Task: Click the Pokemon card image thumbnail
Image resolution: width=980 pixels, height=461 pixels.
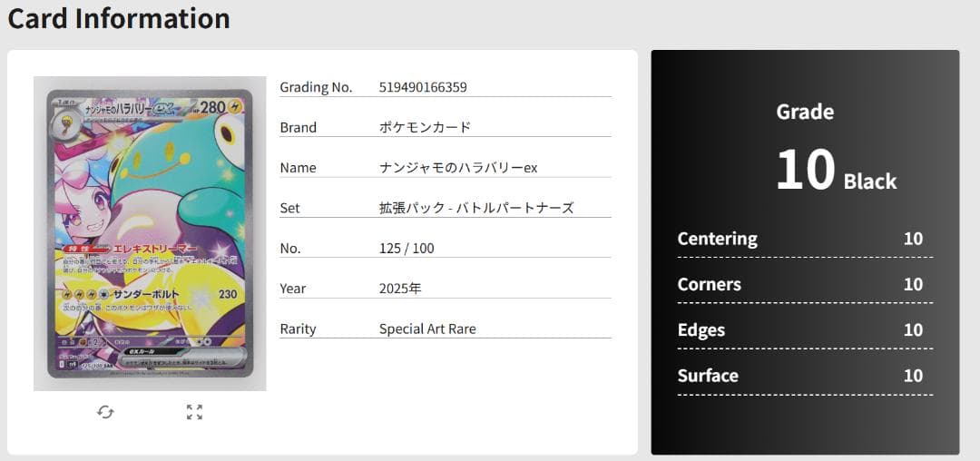Action: click(150, 233)
